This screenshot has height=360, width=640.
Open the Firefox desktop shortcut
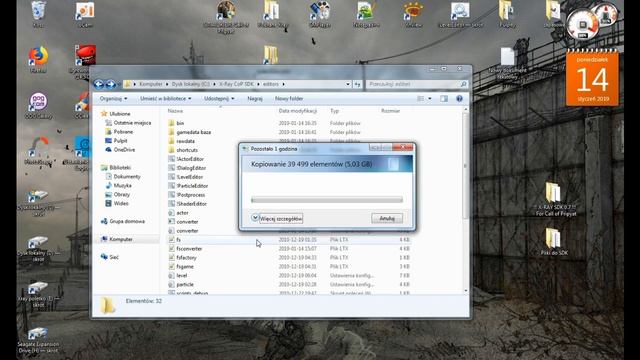pyautogui.click(x=38, y=60)
